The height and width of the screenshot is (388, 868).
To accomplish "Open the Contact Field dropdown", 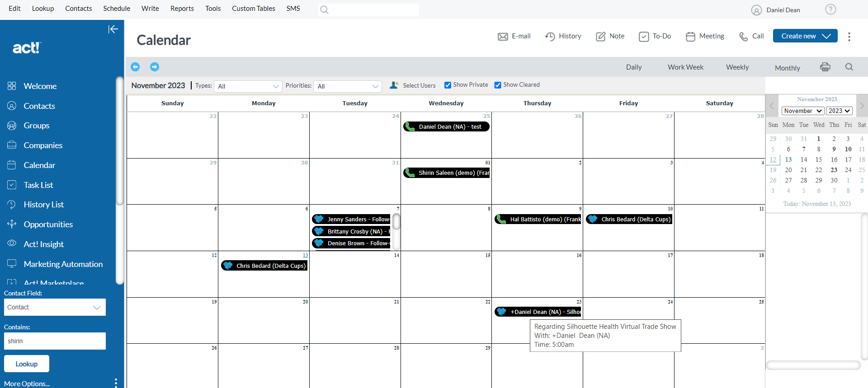I will (x=55, y=307).
